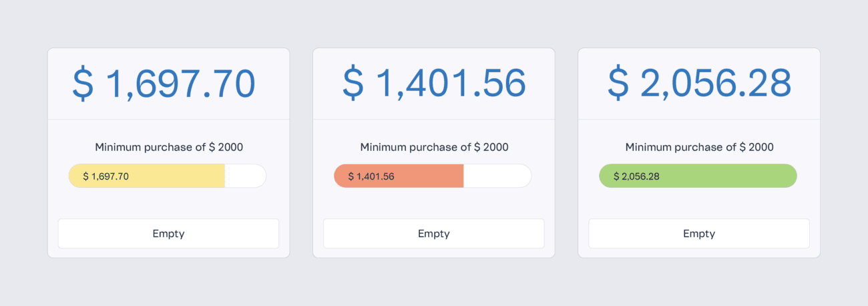This screenshot has height=306, width=868.
Task: Hit the Empty button below the green bar
Action: point(698,233)
